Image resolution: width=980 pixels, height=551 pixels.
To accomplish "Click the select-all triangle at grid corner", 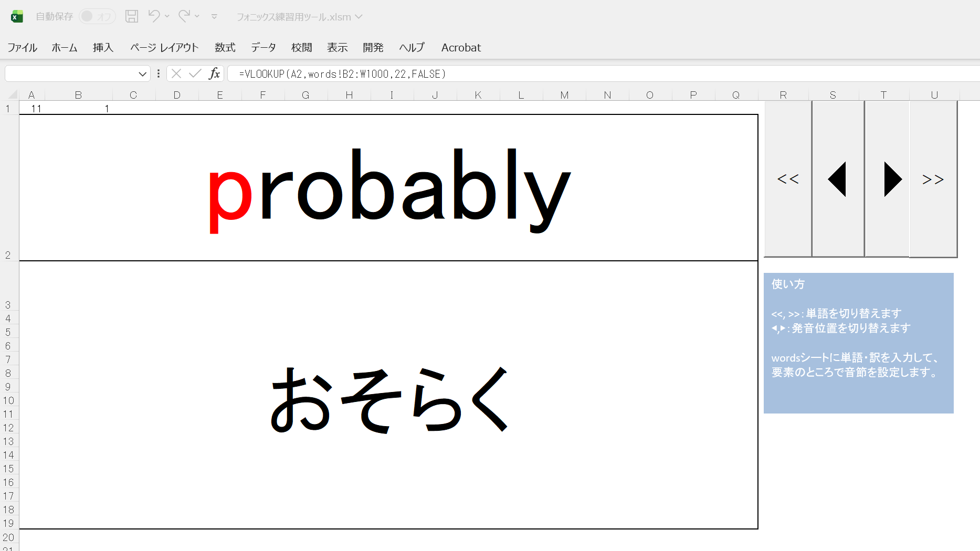I will pyautogui.click(x=13, y=95).
